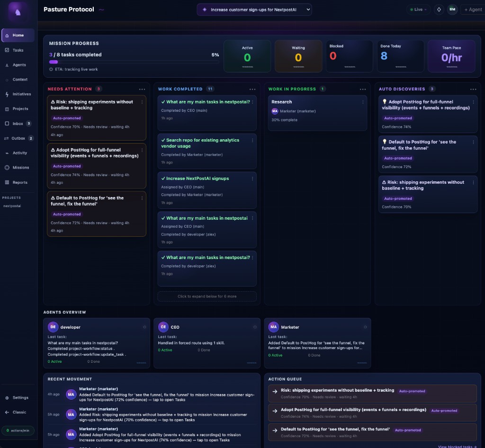This screenshot has width=485, height=448.
Task: Click the Outbox arrows icon
Action: click(x=6, y=138)
